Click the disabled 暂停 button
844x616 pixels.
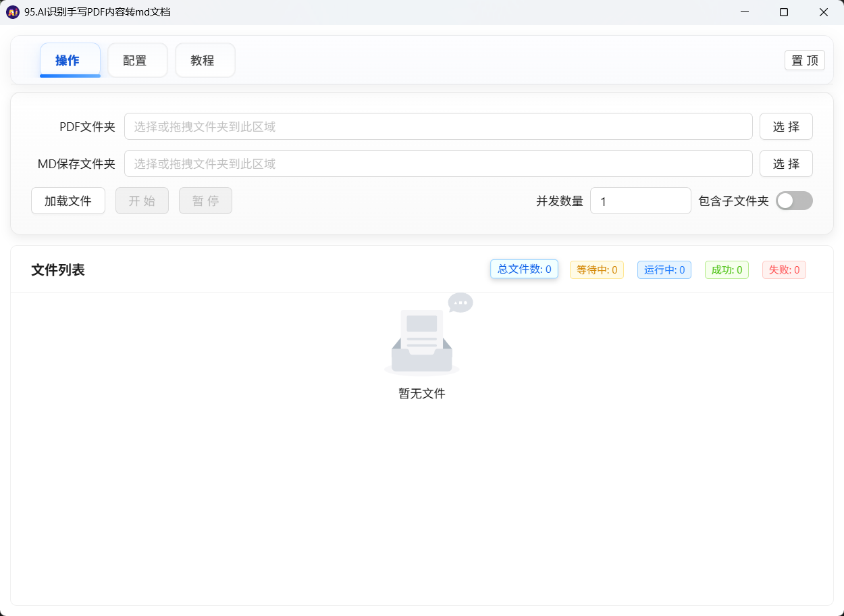205,201
